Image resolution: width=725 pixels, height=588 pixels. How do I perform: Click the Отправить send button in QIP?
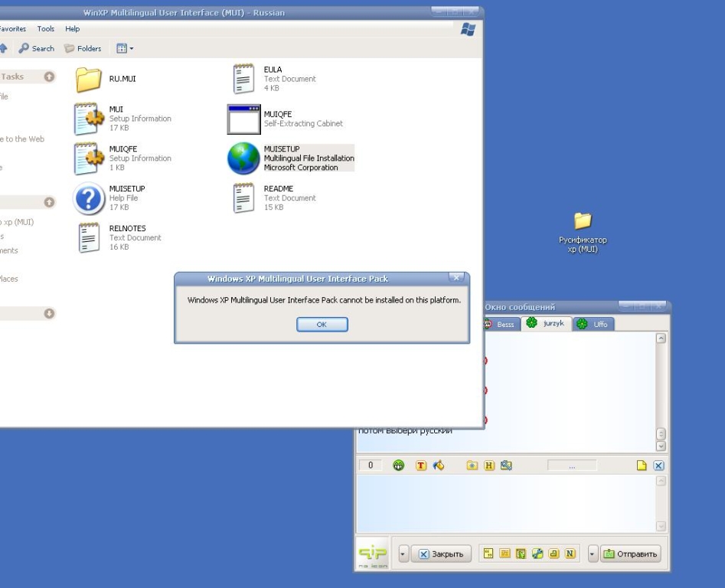click(x=631, y=554)
